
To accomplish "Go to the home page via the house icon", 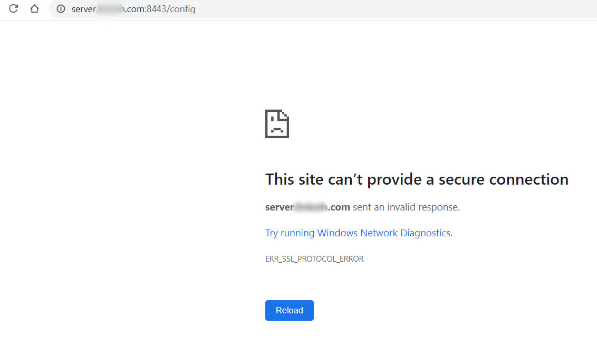I will point(35,9).
